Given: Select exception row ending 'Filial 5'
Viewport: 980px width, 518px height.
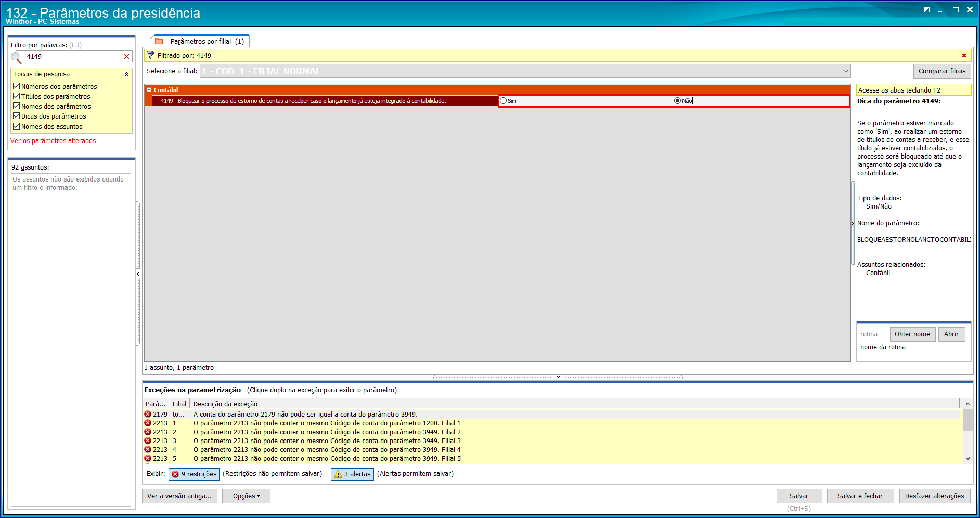Looking at the screenshot, I should (552, 459).
